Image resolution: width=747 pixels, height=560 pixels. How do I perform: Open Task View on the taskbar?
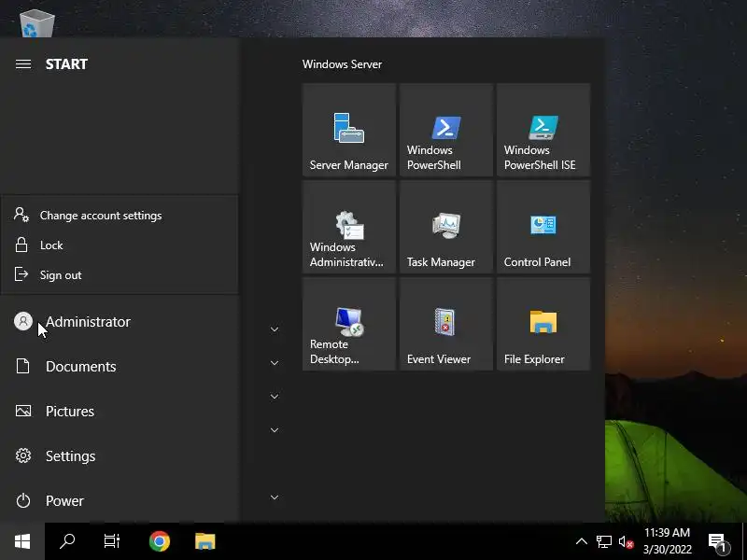(x=112, y=541)
